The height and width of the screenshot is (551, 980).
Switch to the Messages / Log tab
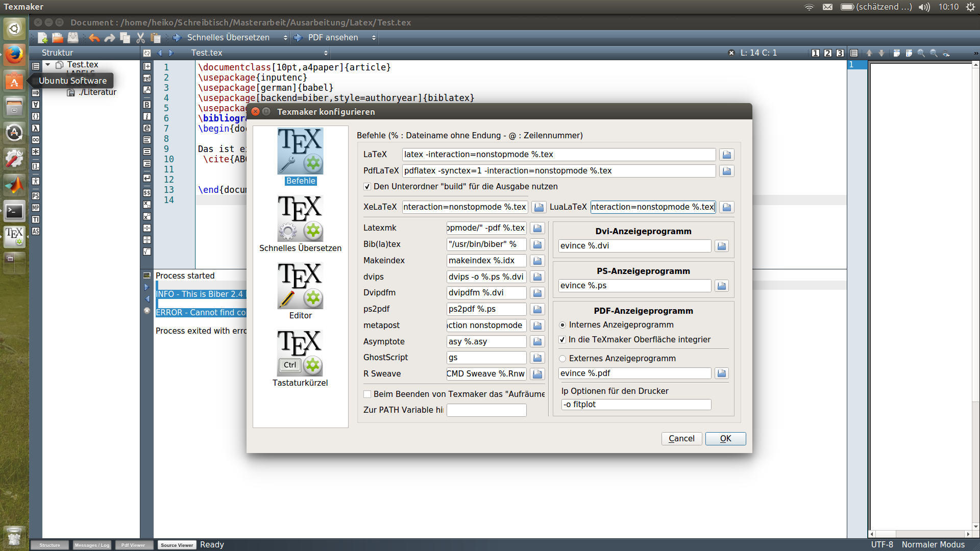click(x=92, y=545)
